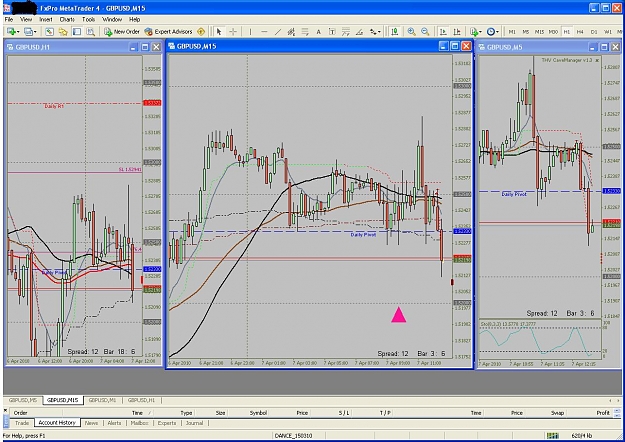This screenshot has height=442, width=625.
Task: Select the trendline tool
Action: click(x=277, y=31)
